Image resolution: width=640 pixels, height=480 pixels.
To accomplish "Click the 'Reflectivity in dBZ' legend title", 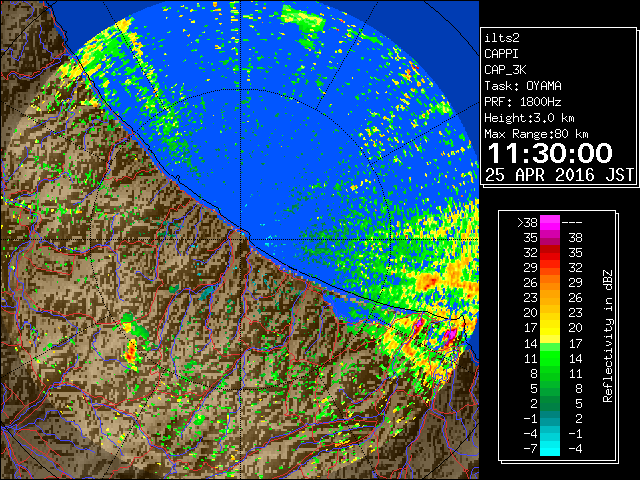I will pyautogui.click(x=608, y=336).
